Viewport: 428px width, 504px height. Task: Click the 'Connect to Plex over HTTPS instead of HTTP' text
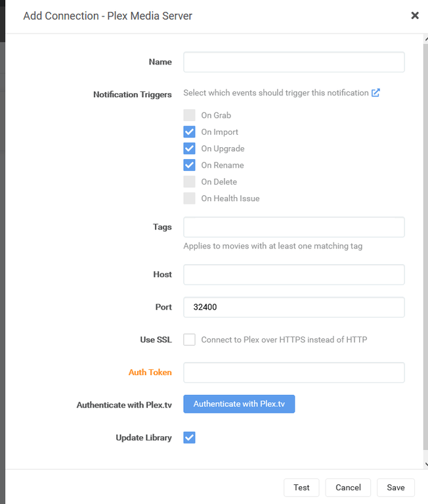[x=284, y=340]
